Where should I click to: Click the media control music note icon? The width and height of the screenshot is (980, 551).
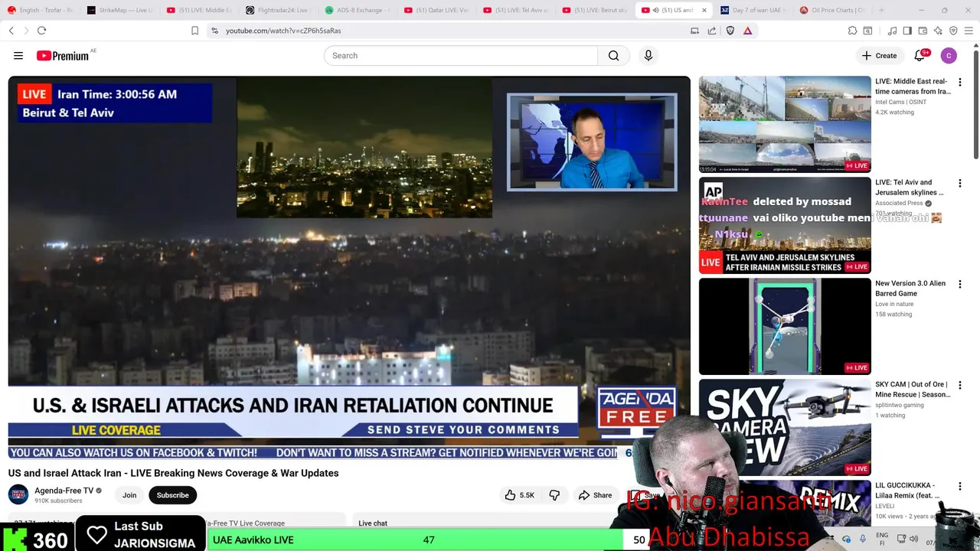892,31
